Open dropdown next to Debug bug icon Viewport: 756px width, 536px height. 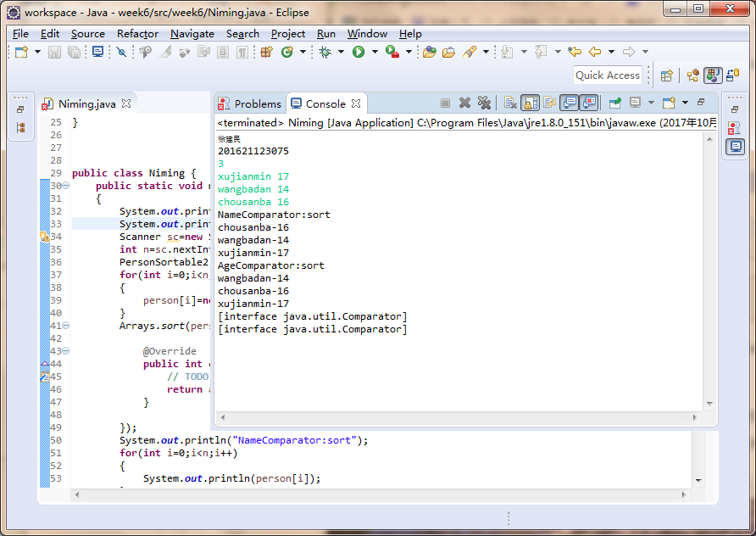(341, 52)
